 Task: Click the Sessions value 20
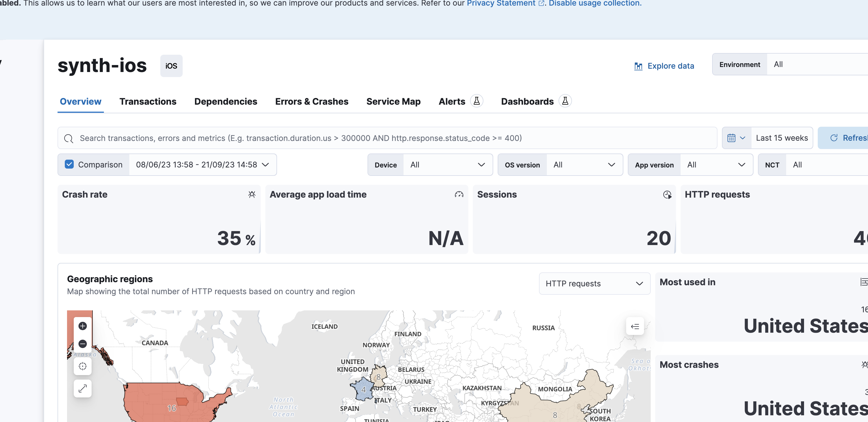tap(659, 238)
